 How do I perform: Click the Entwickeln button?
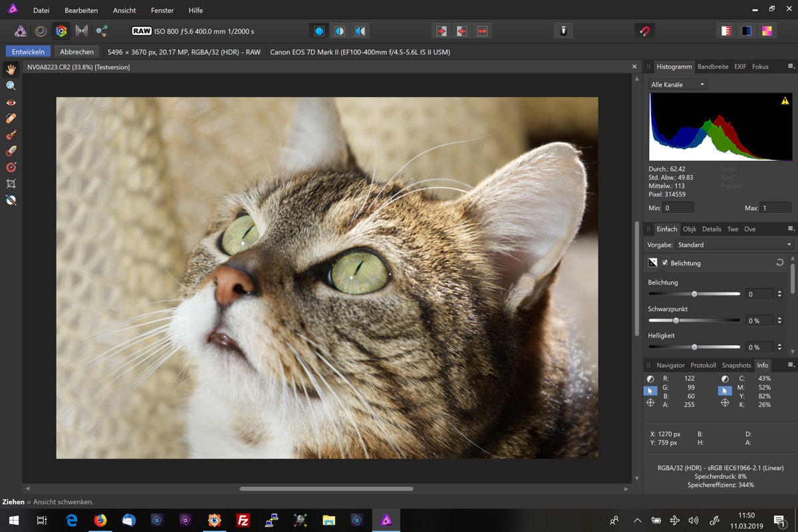(x=29, y=52)
